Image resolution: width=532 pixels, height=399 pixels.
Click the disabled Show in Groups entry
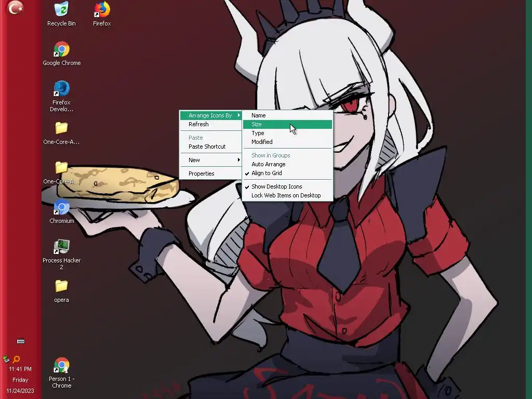[287, 155]
